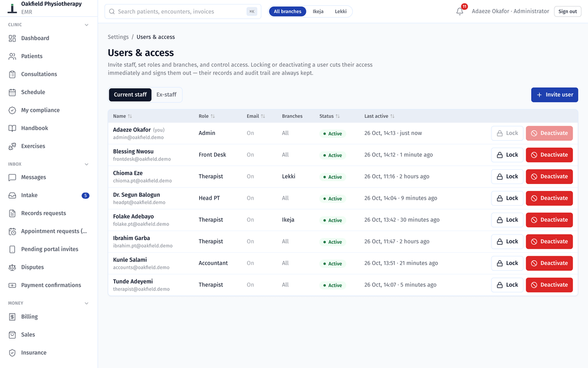Click the Ikeja branch cell for Folake Adebayo
The width and height of the screenshot is (588, 368).
tap(288, 220)
